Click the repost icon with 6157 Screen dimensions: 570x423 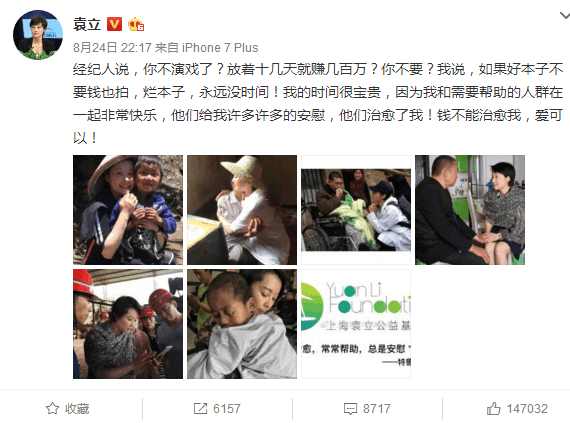[x=200, y=408]
